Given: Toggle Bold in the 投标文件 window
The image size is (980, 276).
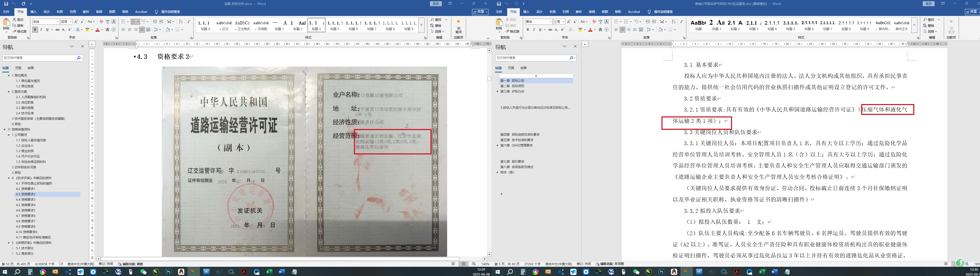Looking at the screenshot, I should 35,30.
